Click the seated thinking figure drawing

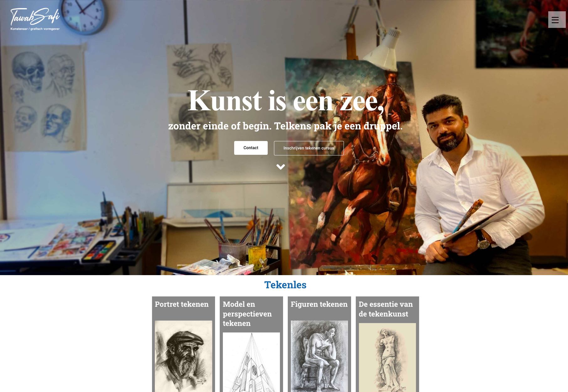click(319, 356)
